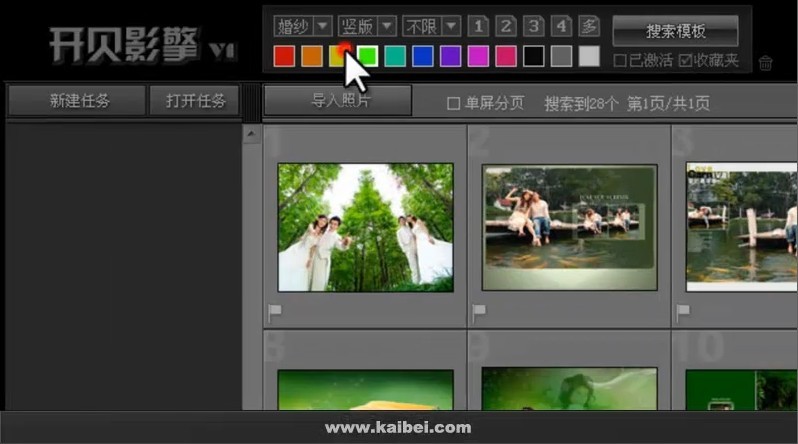The image size is (798, 444).
Task: Click the 打开任务 button
Action: (194, 101)
